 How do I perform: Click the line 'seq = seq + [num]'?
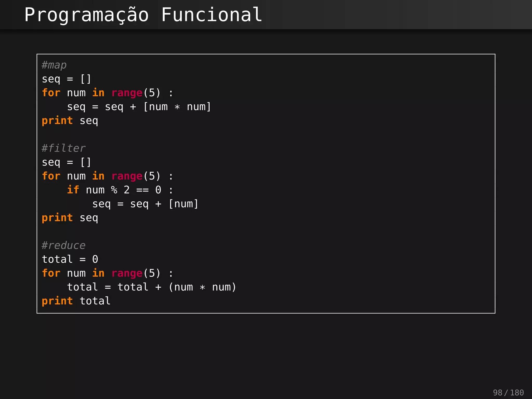145,204
